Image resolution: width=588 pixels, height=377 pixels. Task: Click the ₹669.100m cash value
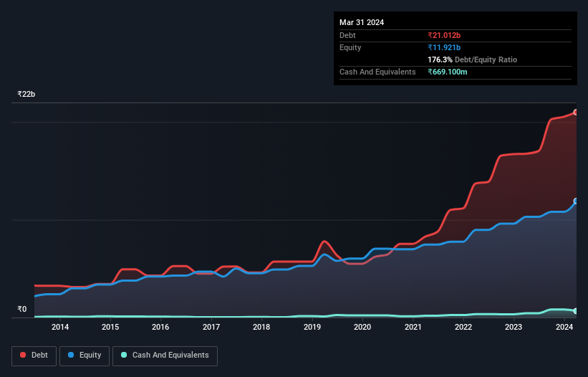[448, 72]
